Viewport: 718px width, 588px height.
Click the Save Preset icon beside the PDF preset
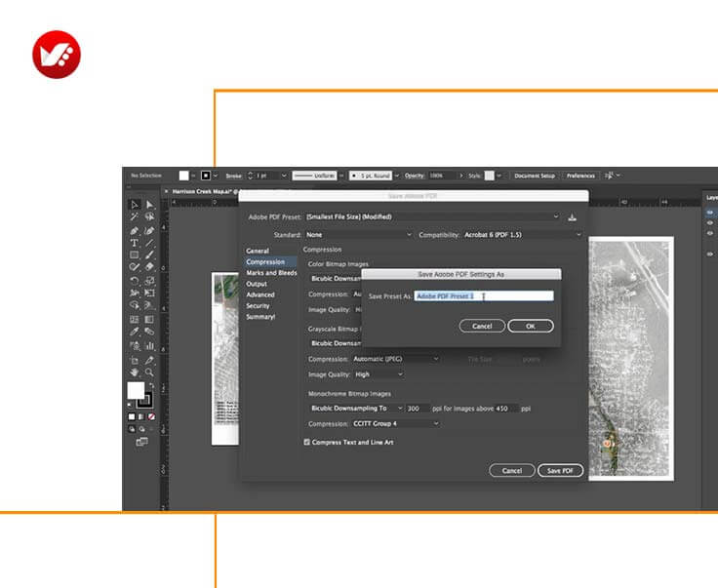tap(573, 217)
